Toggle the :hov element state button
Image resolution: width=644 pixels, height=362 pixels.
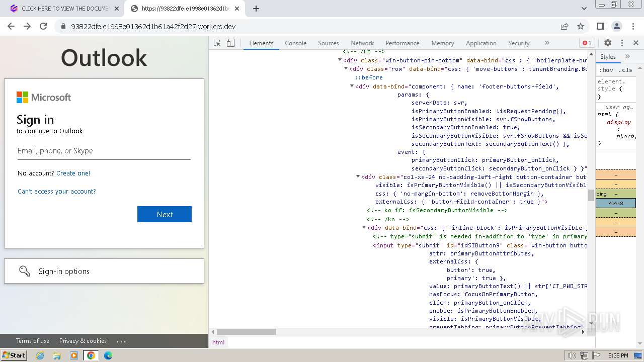[606, 70]
